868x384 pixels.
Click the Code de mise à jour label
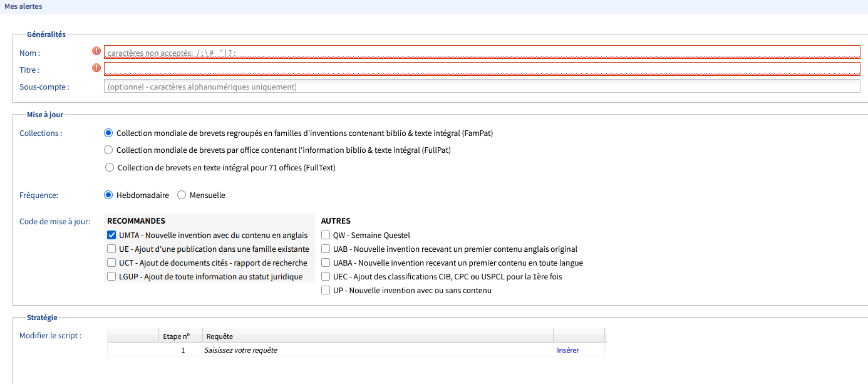click(x=55, y=222)
